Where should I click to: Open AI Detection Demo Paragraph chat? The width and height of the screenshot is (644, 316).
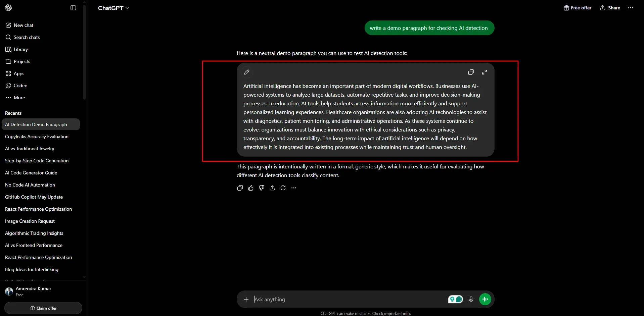click(x=41, y=124)
